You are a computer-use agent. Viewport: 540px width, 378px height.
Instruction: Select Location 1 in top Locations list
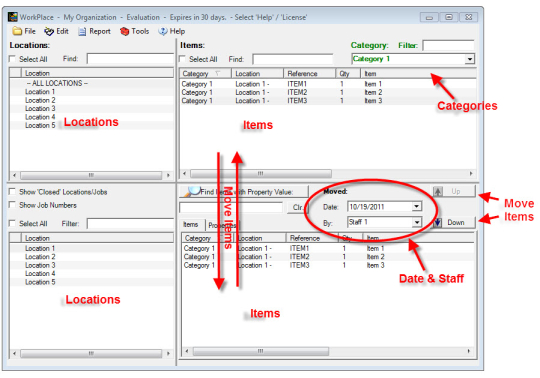point(92,92)
